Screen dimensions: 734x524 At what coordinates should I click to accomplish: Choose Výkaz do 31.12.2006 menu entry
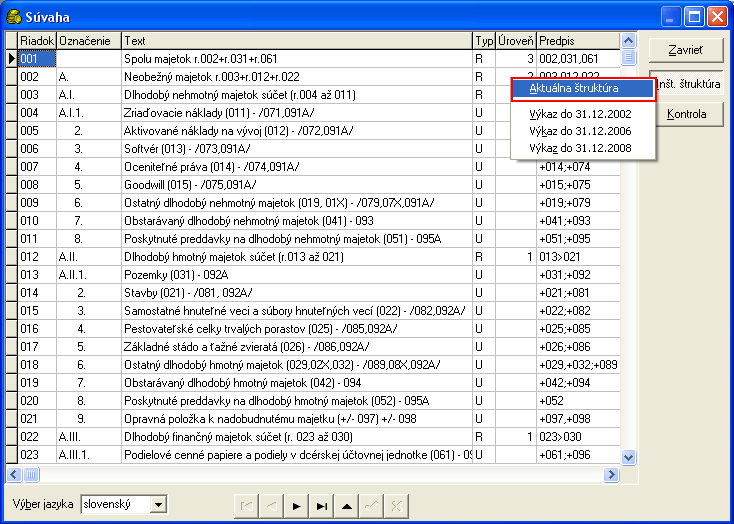(x=580, y=131)
